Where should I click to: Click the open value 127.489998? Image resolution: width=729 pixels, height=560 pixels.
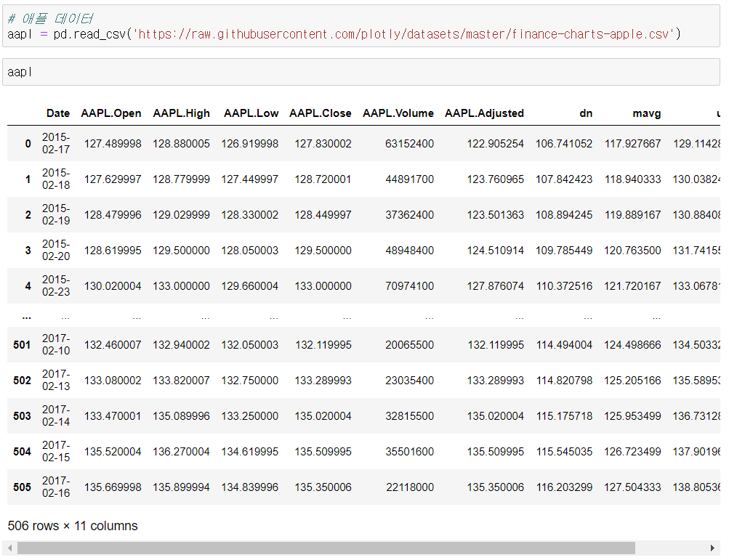click(x=113, y=144)
